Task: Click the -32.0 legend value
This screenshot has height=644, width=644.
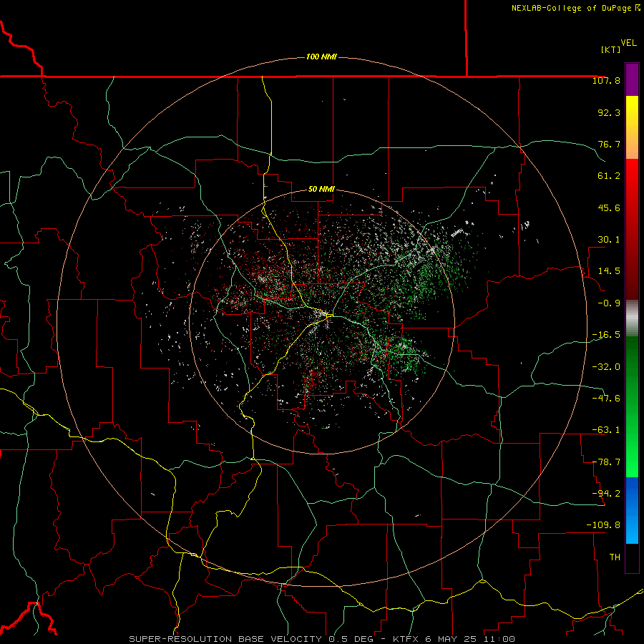Action: [606, 366]
